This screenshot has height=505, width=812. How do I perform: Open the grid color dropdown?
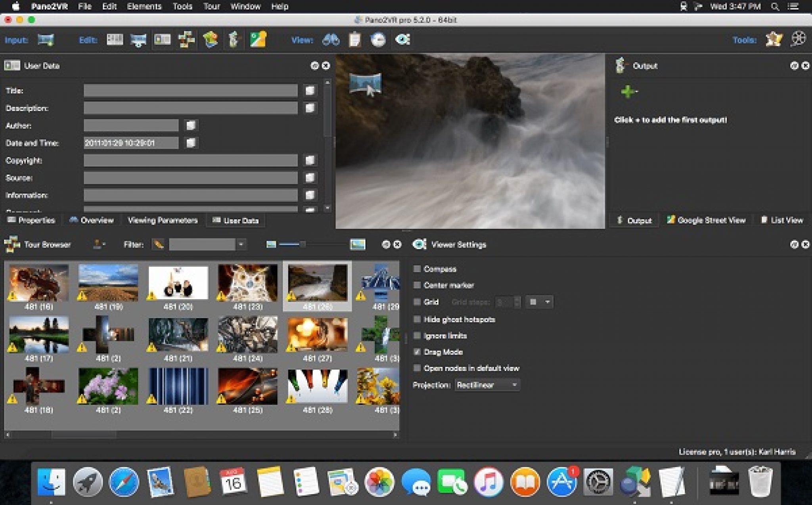(540, 302)
